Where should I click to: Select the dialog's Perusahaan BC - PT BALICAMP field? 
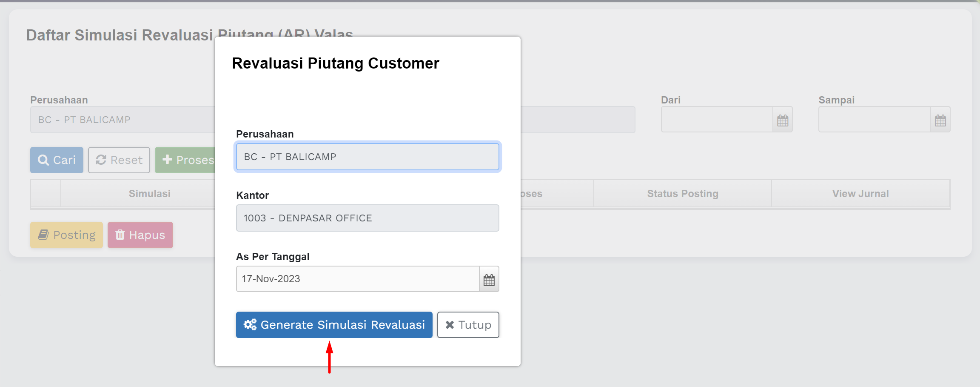point(367,157)
